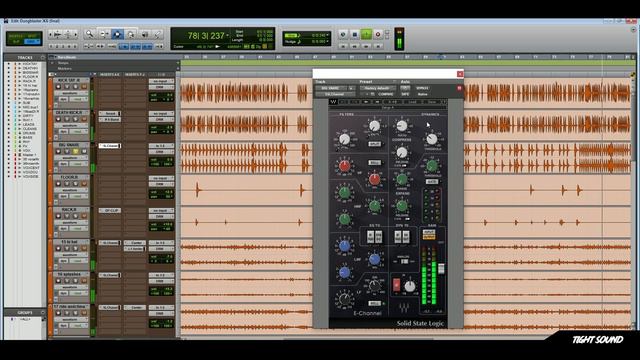Click the LF gain knob above E-Channel label
The image size is (640, 360).
pyautogui.click(x=344, y=299)
